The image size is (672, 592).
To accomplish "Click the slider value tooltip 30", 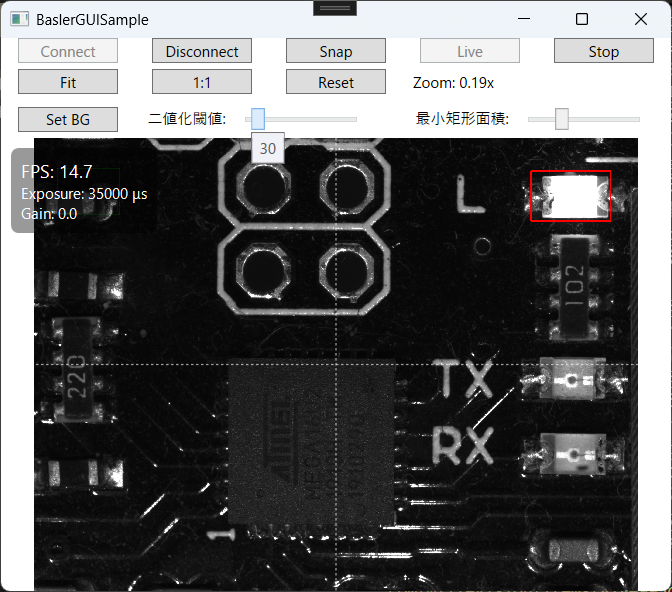I will (268, 148).
